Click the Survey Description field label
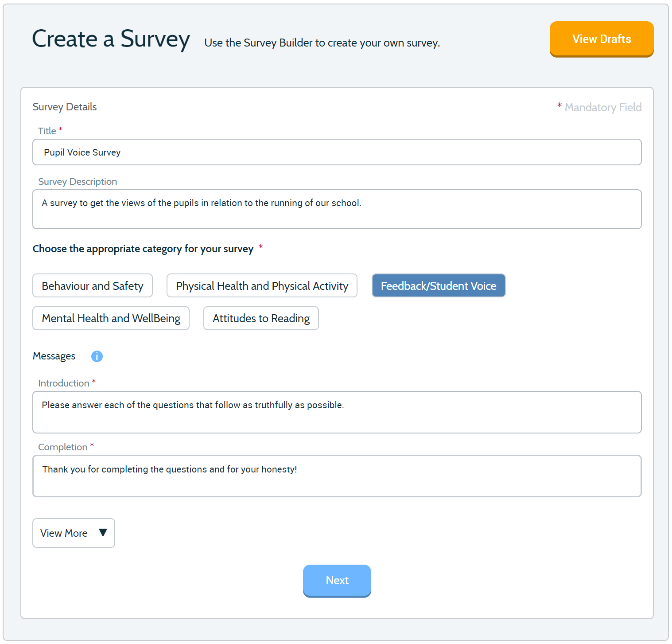 click(x=78, y=182)
